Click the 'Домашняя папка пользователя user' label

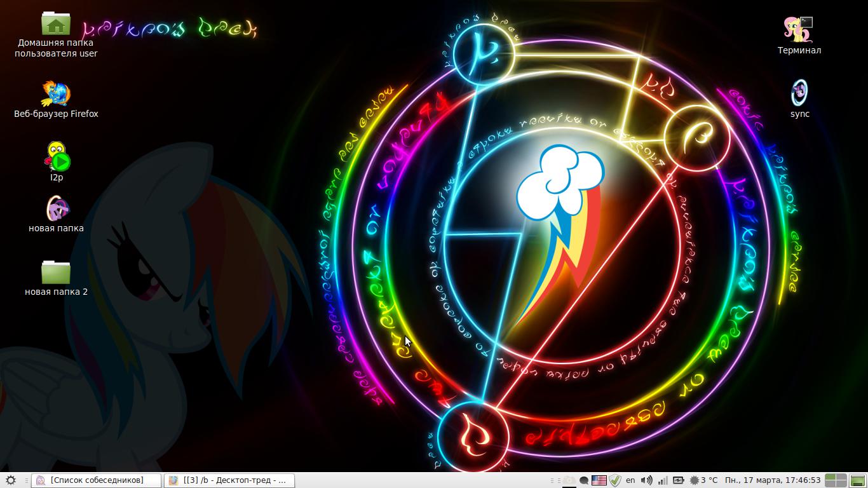click(x=56, y=48)
